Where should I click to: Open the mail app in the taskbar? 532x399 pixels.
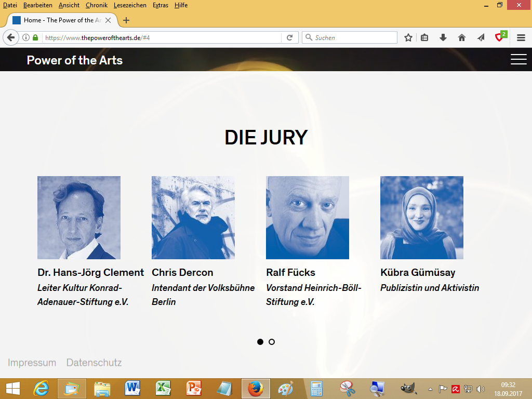(x=72, y=389)
